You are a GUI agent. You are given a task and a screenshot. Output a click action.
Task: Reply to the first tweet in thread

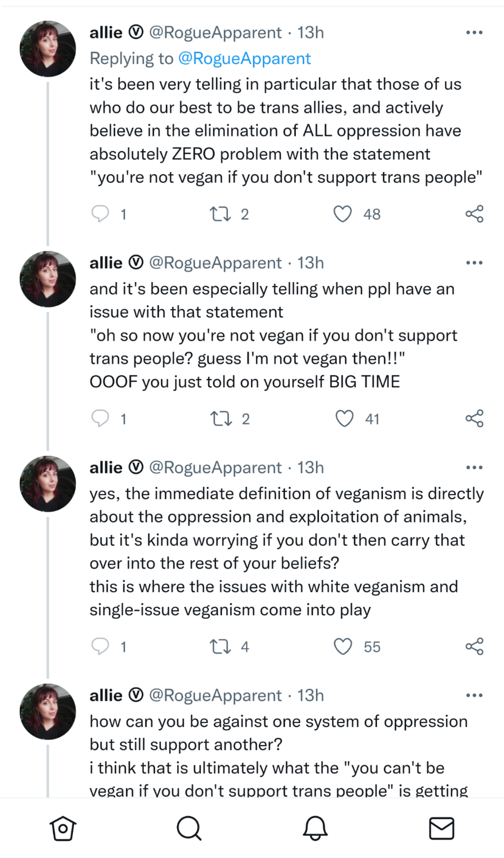(100, 214)
